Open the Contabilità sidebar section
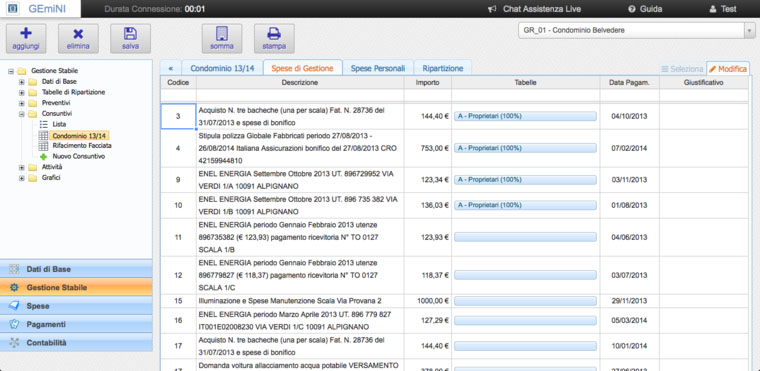 click(76, 342)
